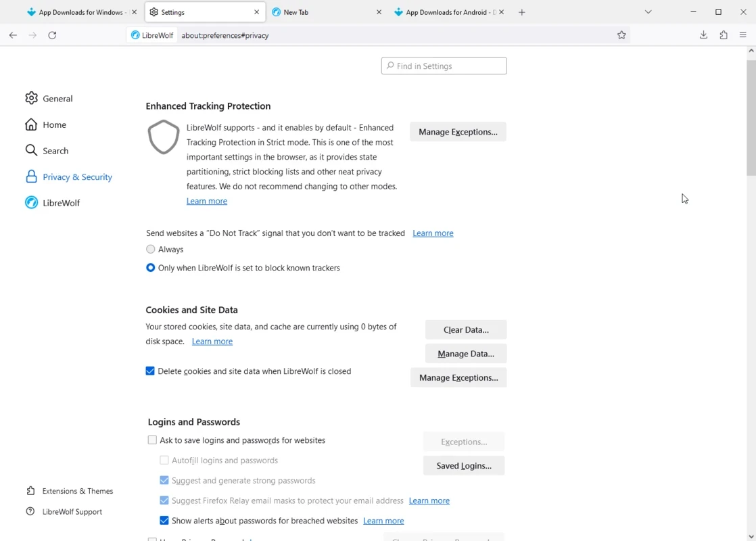Open Search settings category
Viewport: 756px width, 541px height.
point(47,150)
